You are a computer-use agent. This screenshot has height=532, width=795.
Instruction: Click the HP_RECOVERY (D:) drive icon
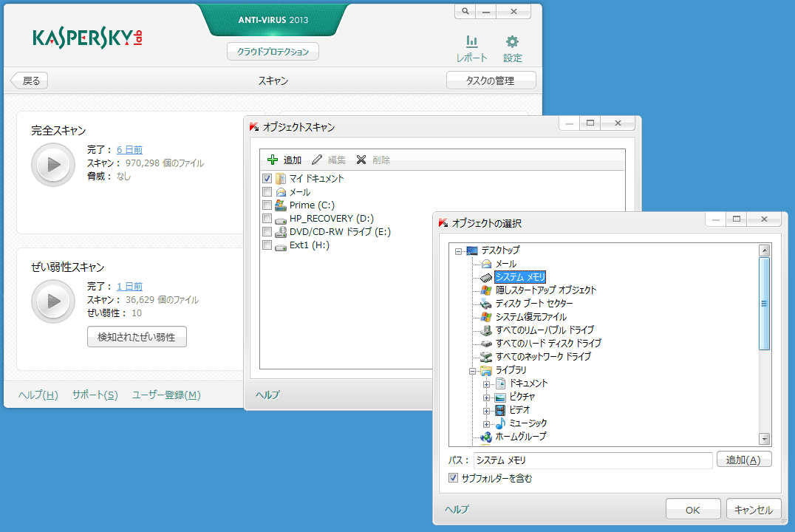click(x=280, y=219)
